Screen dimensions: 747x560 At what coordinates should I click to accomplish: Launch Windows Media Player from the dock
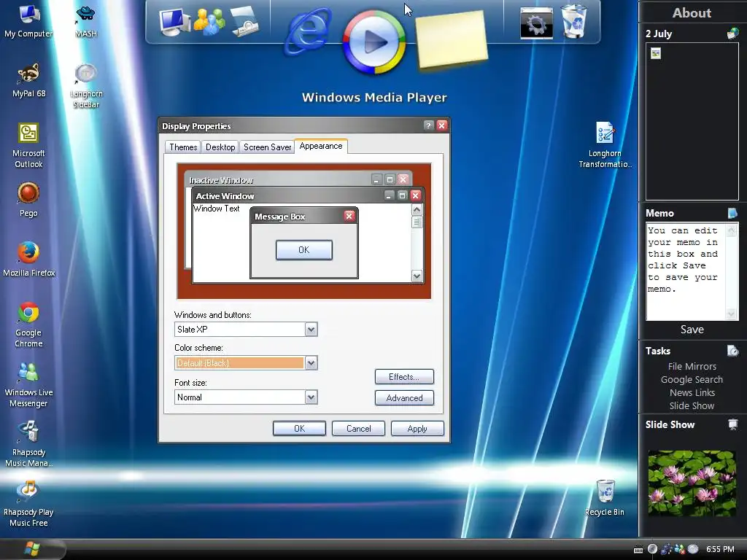(x=374, y=42)
